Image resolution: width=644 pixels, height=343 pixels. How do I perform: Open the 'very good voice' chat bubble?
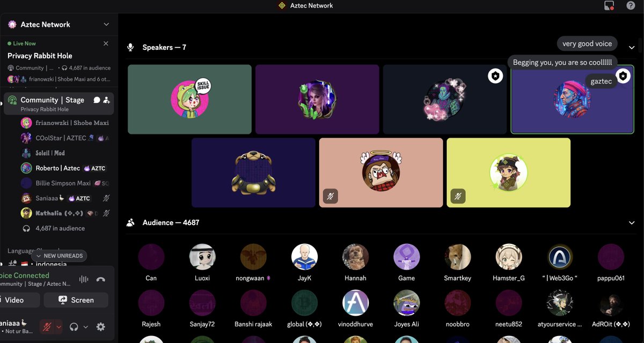tap(587, 44)
